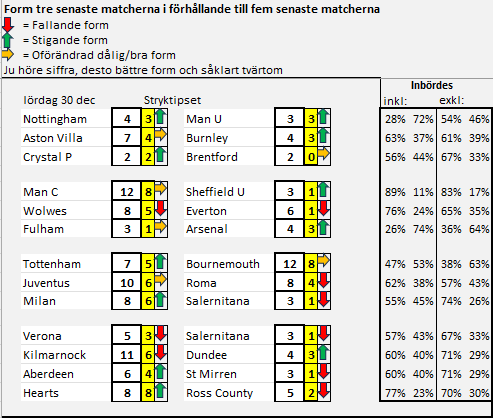Click the Stryktipset heading
The width and height of the screenshot is (493, 418).
coord(172,100)
